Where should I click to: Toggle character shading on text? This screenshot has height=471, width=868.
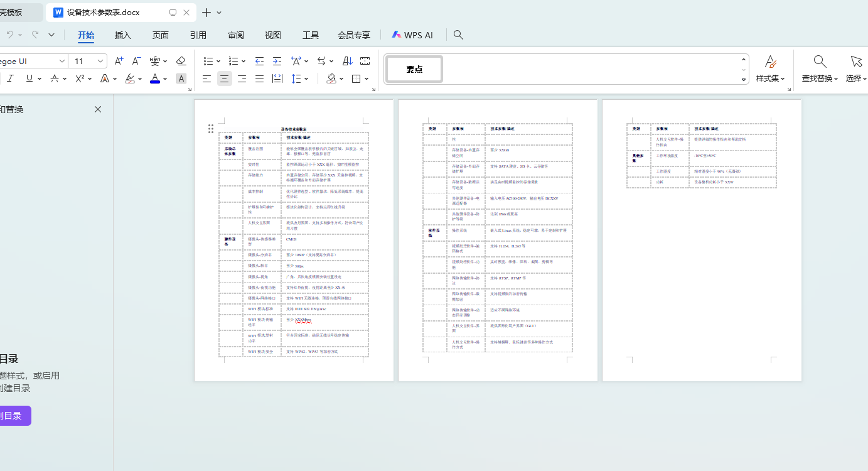click(x=181, y=78)
